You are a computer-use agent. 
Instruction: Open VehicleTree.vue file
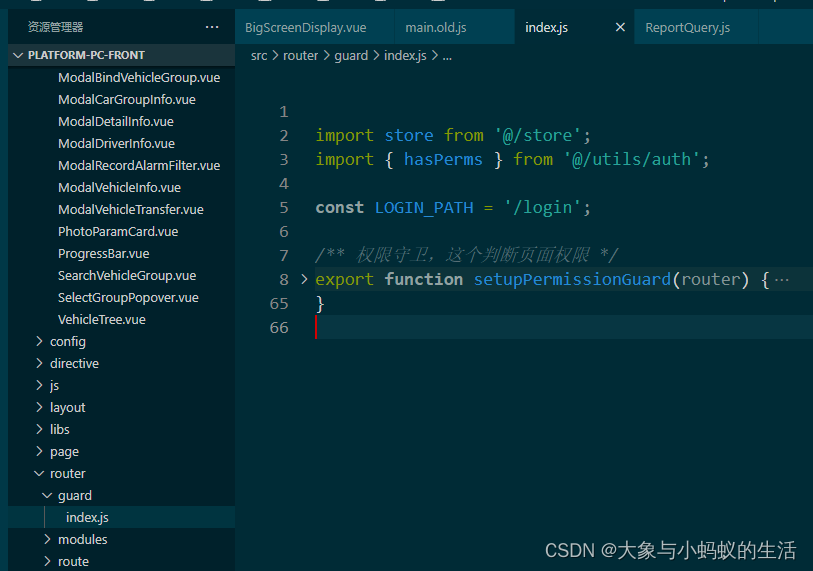pos(102,319)
